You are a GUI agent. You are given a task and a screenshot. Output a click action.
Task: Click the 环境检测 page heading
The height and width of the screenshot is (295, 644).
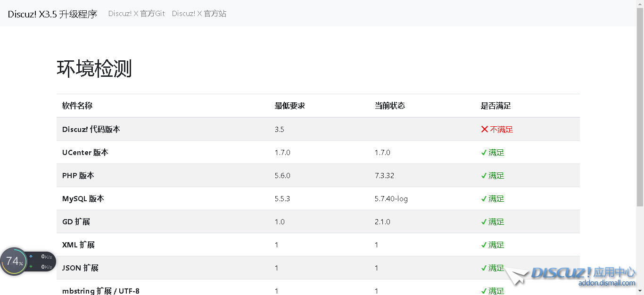tap(94, 69)
